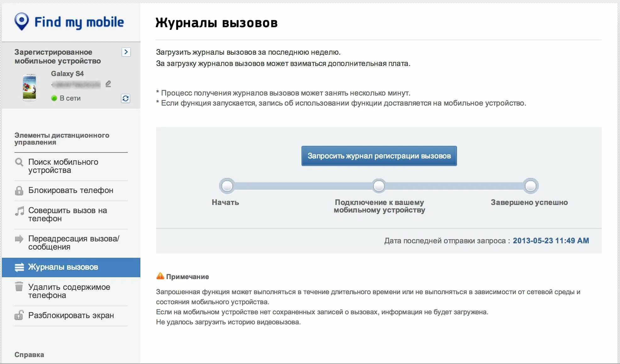Select Поиск мобильного устройства menu item
This screenshot has width=620, height=364.
(x=71, y=166)
